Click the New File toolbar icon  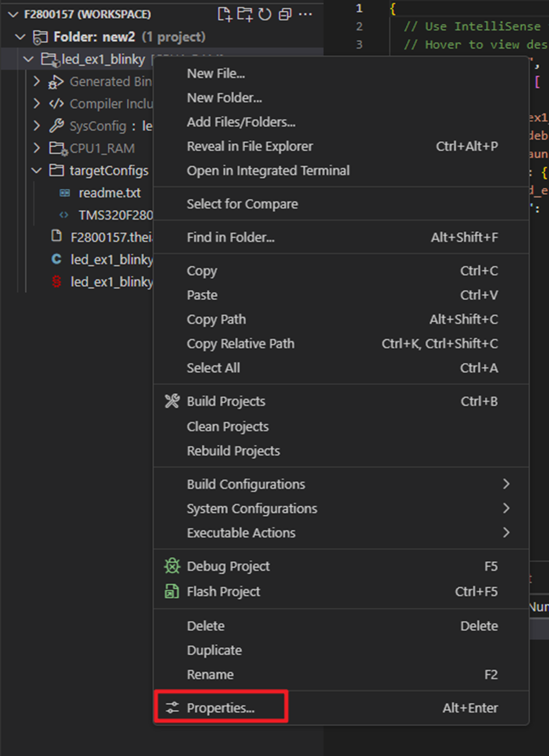pos(225,14)
